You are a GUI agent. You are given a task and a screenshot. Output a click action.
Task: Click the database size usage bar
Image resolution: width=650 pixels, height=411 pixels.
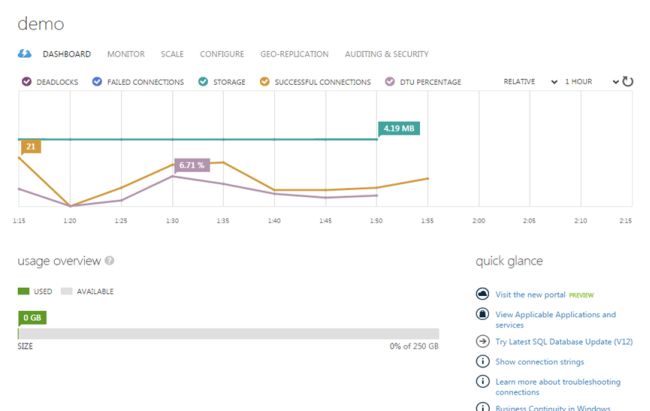pyautogui.click(x=228, y=334)
